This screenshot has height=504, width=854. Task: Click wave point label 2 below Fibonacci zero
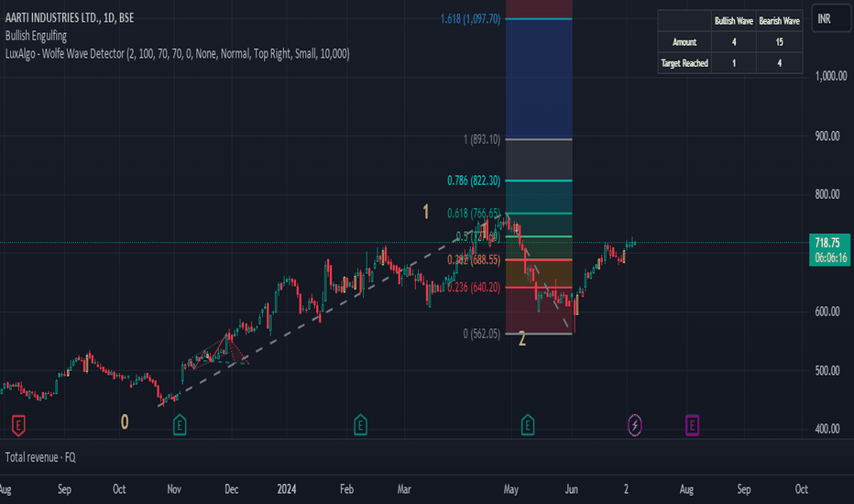click(x=522, y=339)
